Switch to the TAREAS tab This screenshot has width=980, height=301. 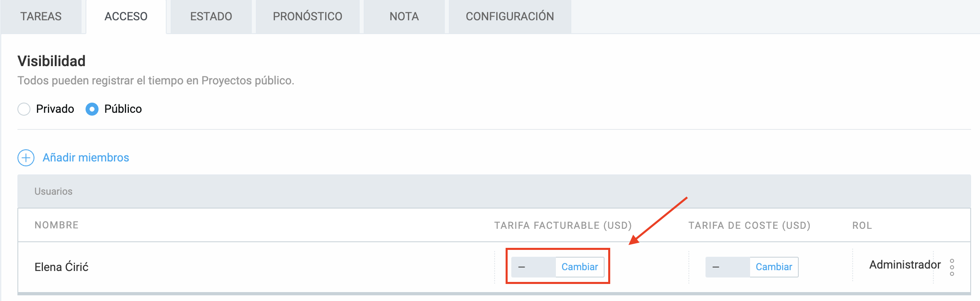click(x=41, y=16)
